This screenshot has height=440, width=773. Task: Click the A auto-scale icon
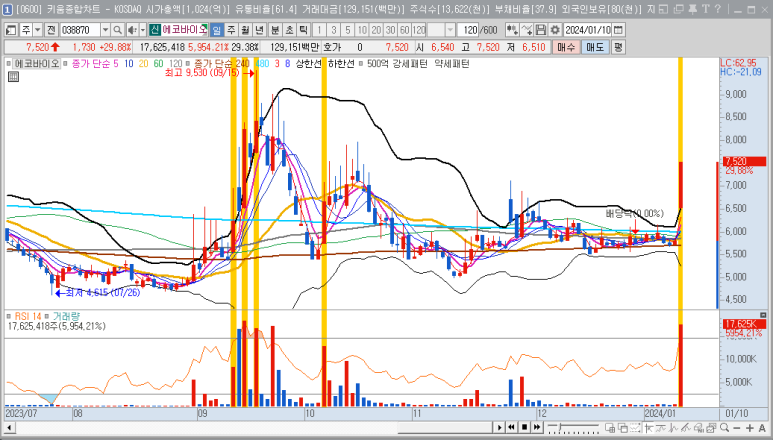coord(762,428)
